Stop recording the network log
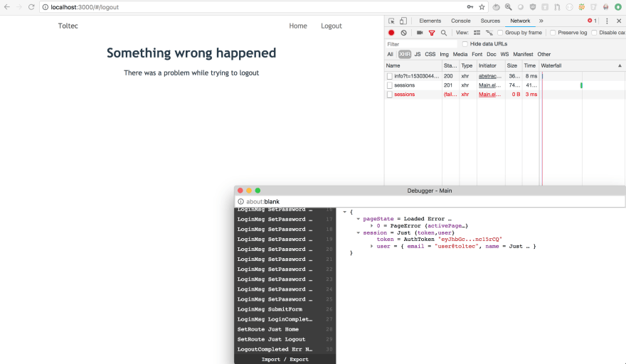 pos(391,33)
